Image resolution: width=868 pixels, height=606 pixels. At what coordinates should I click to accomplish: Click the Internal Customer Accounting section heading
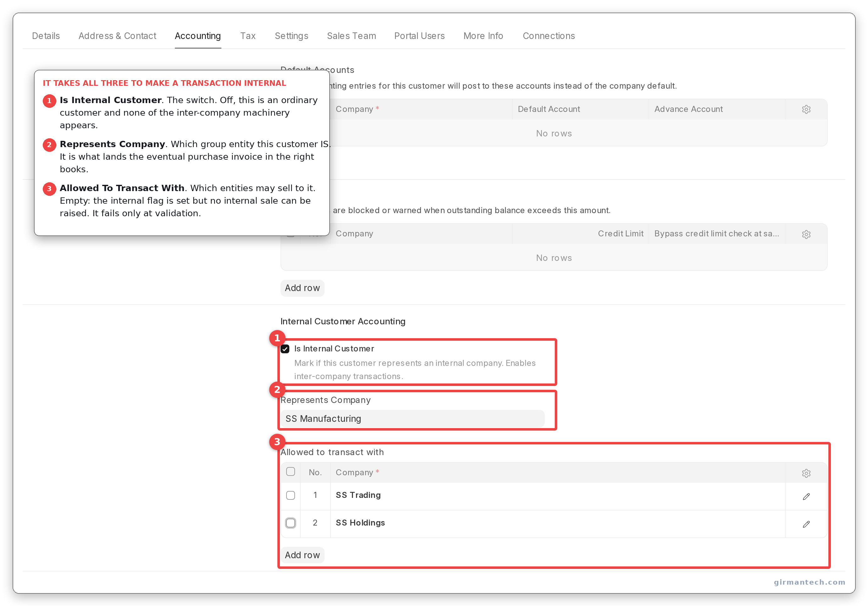[343, 322]
